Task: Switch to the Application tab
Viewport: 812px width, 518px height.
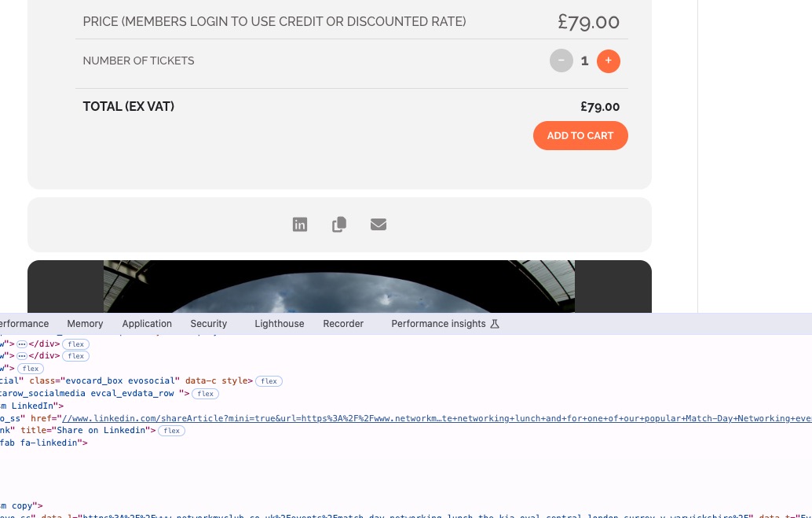Action: [147, 324]
